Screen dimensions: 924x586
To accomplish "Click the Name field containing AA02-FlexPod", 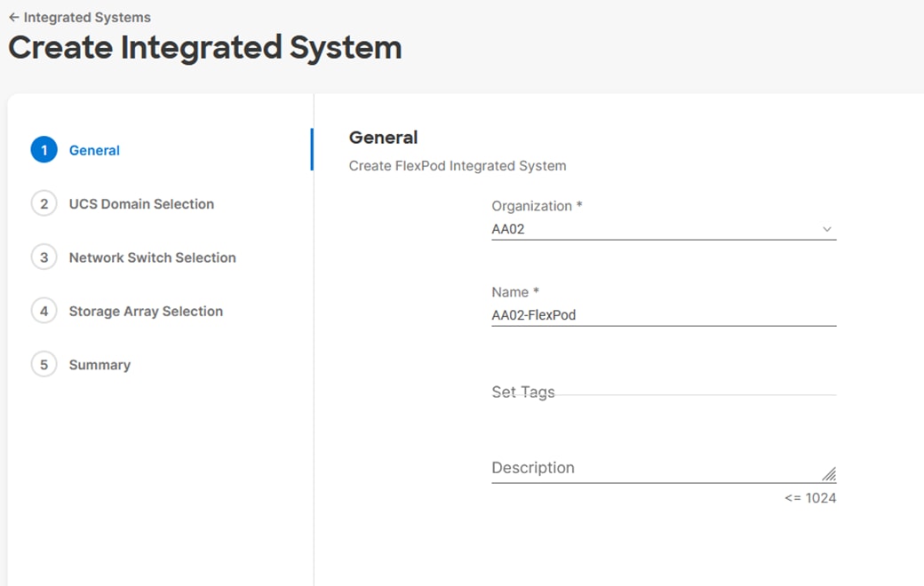I will (664, 315).
